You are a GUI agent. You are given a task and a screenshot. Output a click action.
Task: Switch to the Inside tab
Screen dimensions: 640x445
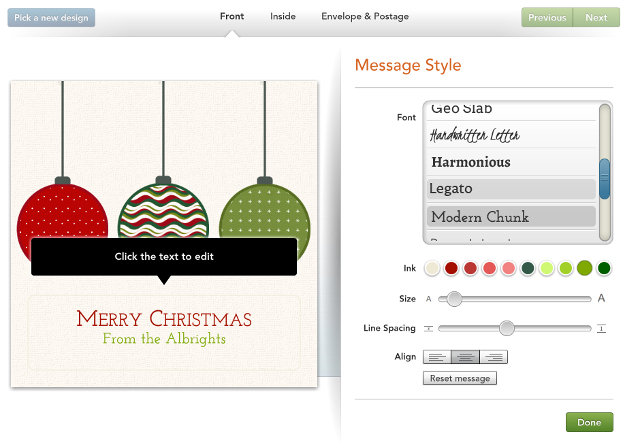[283, 16]
